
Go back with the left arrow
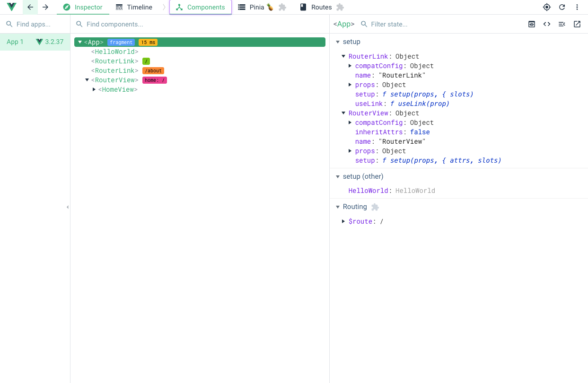(30, 7)
